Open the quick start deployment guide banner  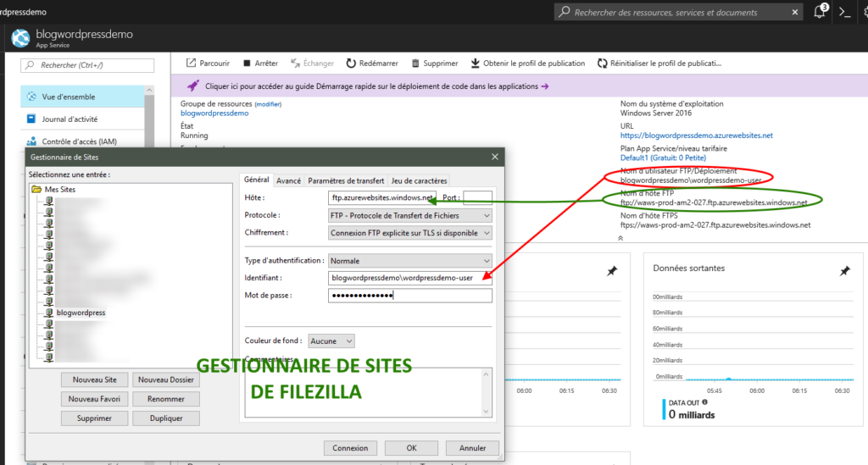pos(376,86)
